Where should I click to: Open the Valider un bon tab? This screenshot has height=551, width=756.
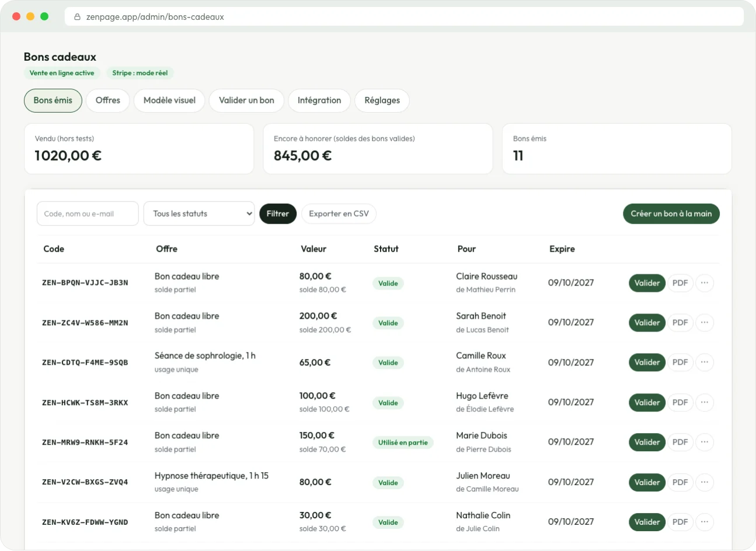[246, 100]
